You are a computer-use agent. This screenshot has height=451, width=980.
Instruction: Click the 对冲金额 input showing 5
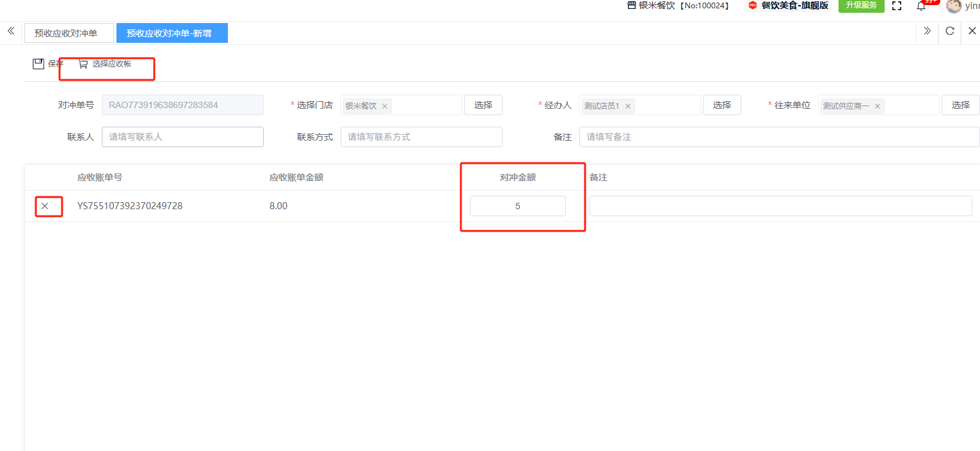tap(517, 206)
